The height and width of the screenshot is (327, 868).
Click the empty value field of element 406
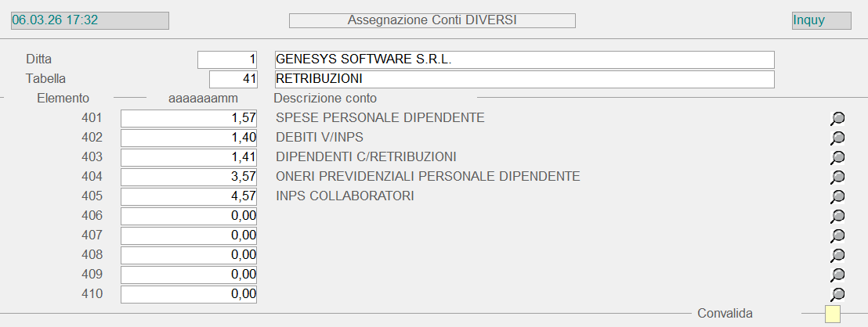(189, 216)
